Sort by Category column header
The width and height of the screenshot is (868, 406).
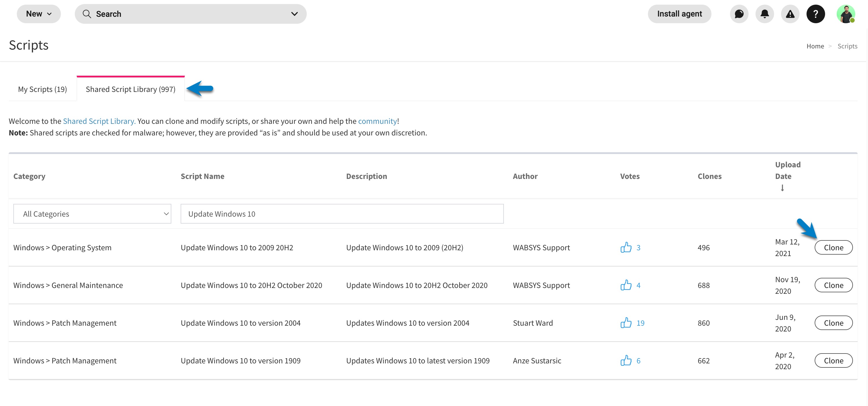click(29, 176)
